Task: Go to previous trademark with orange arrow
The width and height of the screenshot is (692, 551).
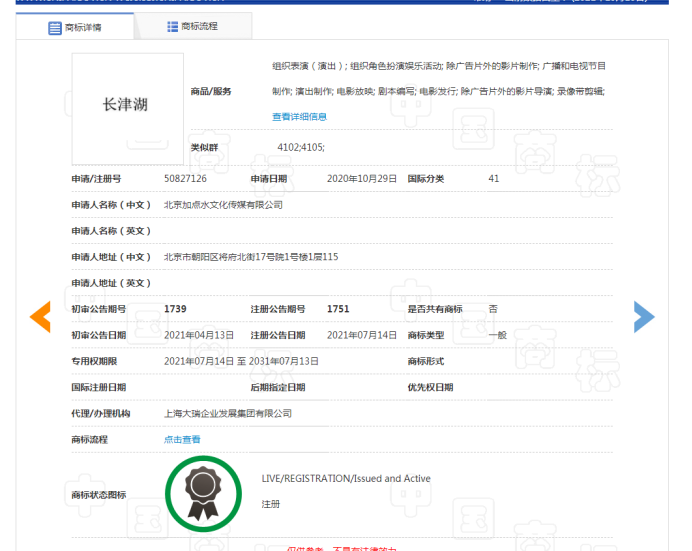Action: tap(40, 316)
